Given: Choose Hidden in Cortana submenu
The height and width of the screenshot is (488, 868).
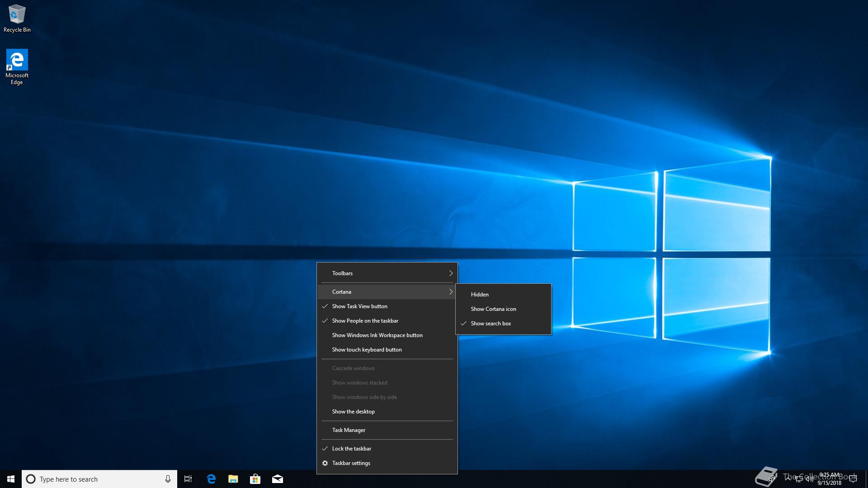Looking at the screenshot, I should pyautogui.click(x=480, y=295).
